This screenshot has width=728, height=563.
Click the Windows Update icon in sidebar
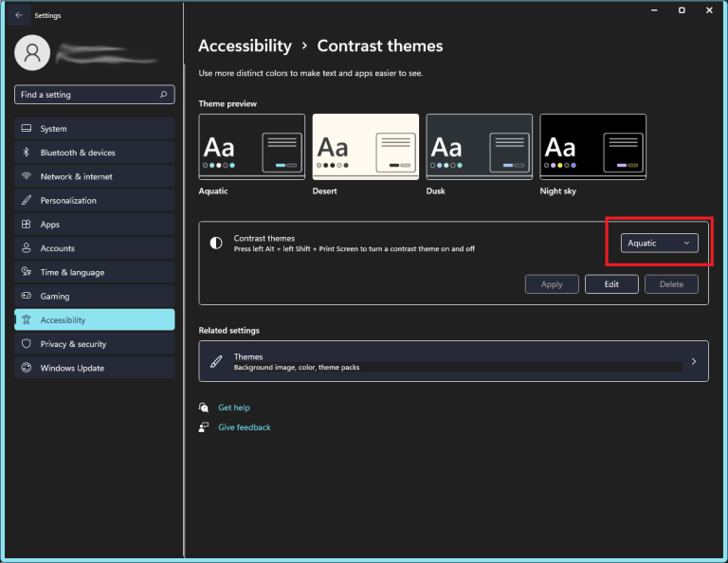(27, 368)
